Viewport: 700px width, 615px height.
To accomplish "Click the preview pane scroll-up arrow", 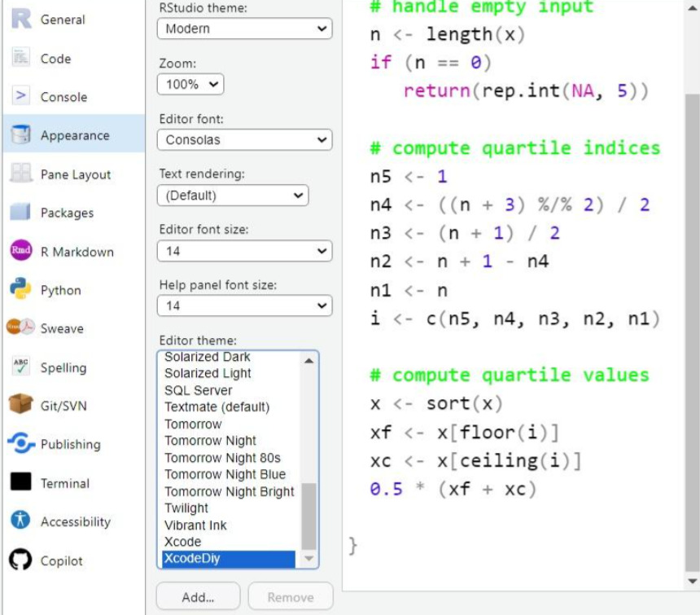I will point(693,8).
